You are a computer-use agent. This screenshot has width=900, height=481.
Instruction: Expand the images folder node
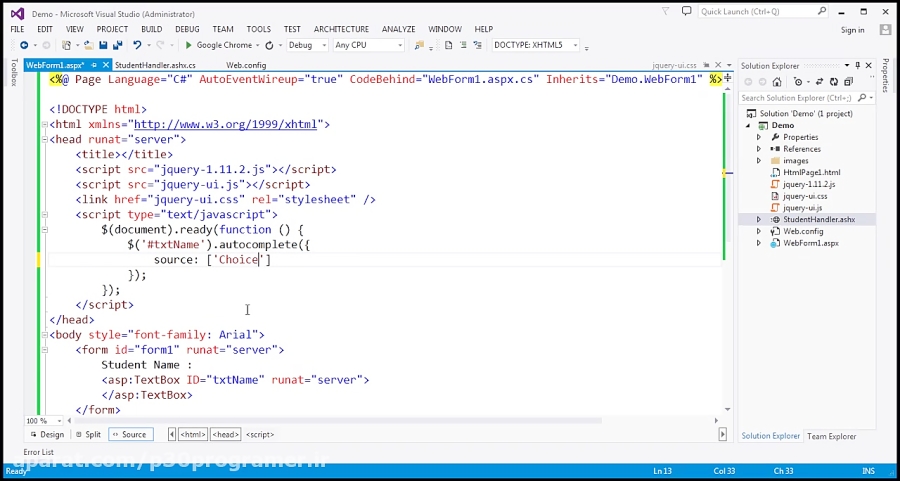tap(758, 161)
